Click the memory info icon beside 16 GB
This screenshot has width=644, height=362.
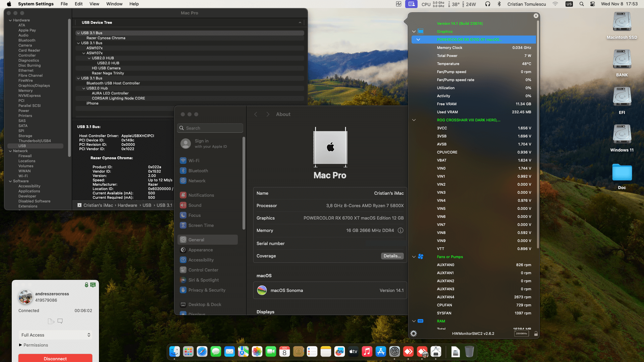pos(400,231)
